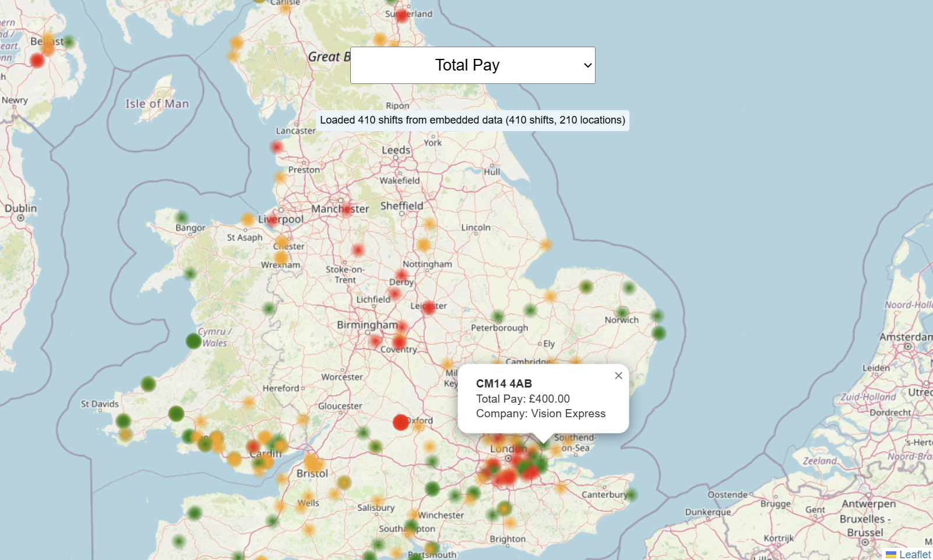Click the orange marker on the coast east of Lincoln

[545, 245]
